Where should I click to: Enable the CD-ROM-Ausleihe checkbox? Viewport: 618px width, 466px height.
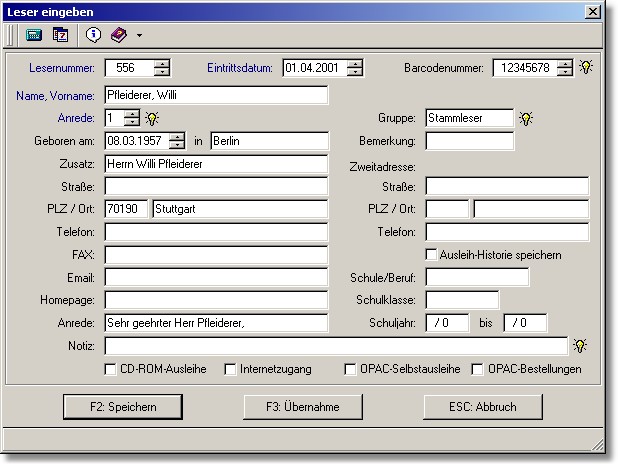(111, 369)
